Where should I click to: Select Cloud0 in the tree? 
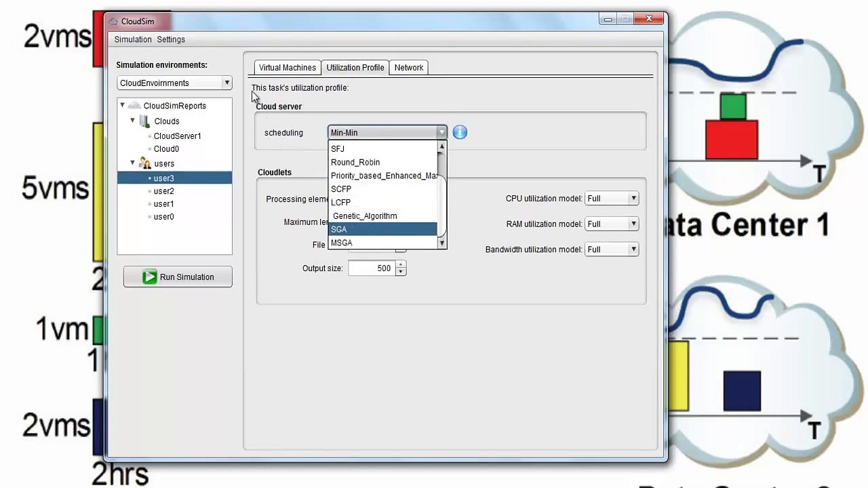166,149
